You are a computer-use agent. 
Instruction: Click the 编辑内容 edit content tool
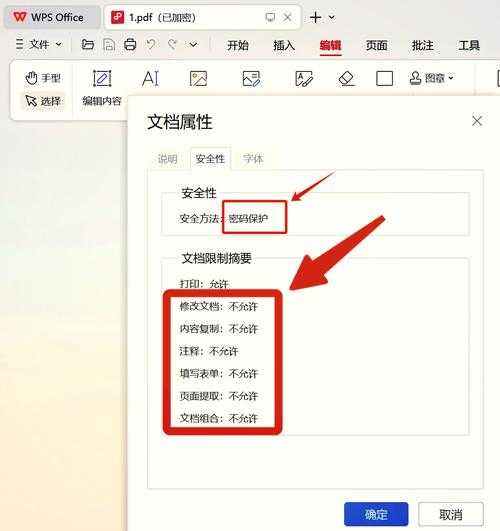[x=102, y=88]
